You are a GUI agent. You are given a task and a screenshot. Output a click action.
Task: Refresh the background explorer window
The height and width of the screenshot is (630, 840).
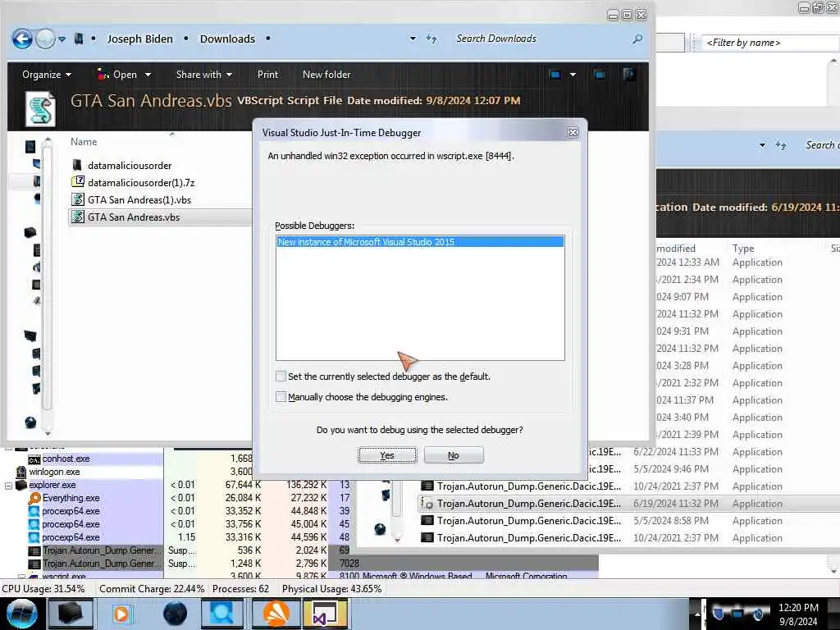[781, 145]
